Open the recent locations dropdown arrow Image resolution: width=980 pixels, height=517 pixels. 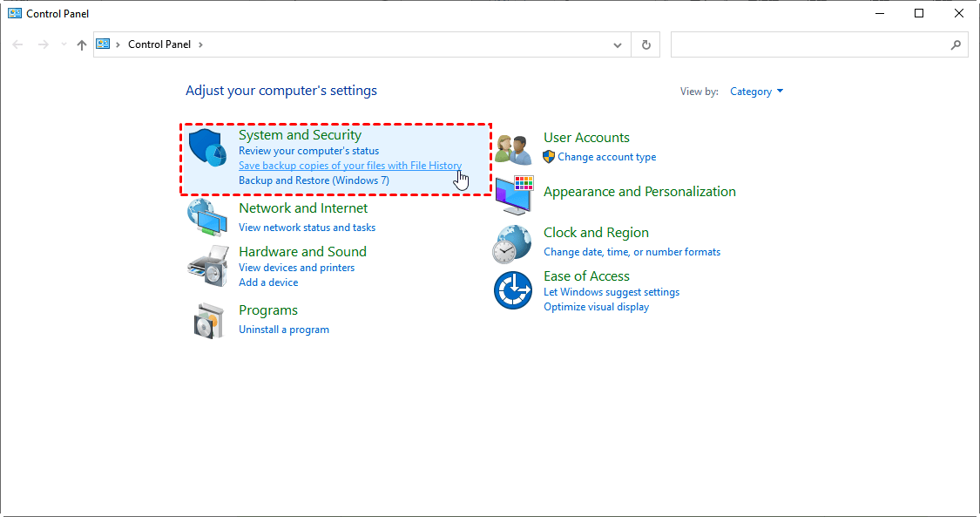pyautogui.click(x=64, y=44)
